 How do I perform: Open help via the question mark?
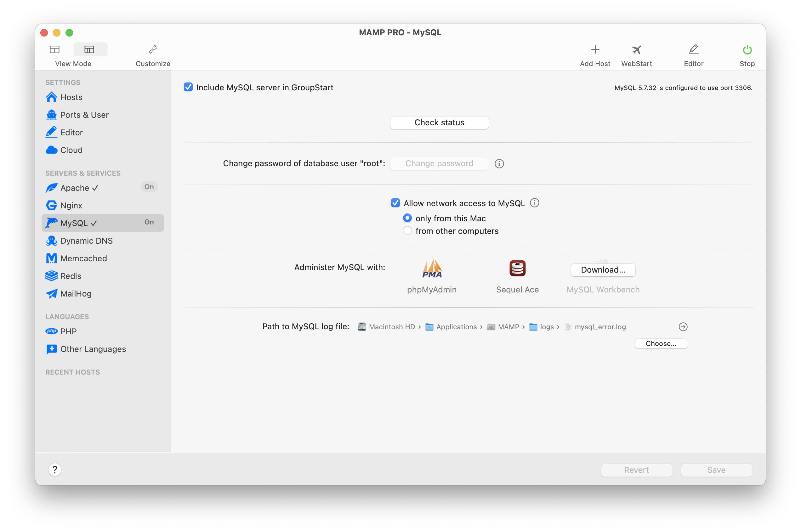pos(55,470)
